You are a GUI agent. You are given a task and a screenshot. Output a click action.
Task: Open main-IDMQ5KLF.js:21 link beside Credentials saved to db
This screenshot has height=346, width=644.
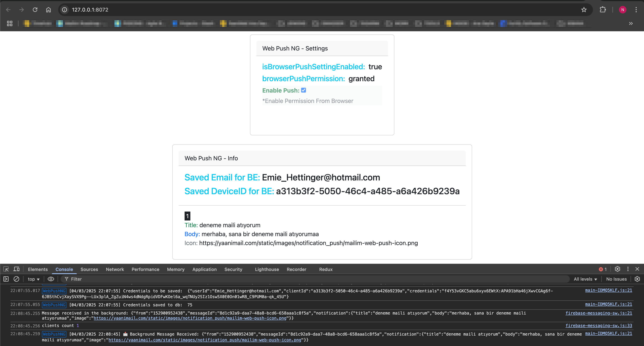coord(609,304)
